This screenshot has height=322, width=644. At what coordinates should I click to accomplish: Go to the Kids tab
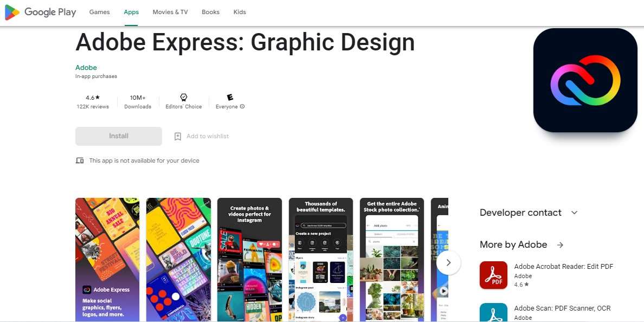click(240, 12)
